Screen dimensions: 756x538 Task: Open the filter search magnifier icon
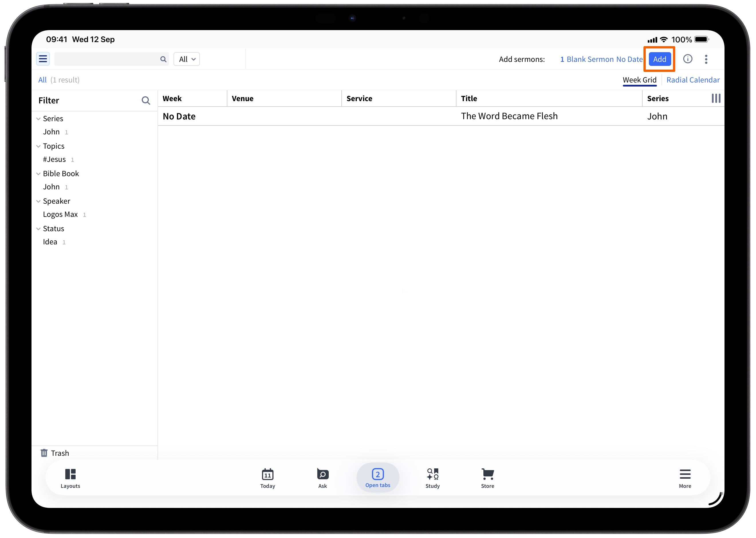pos(146,100)
